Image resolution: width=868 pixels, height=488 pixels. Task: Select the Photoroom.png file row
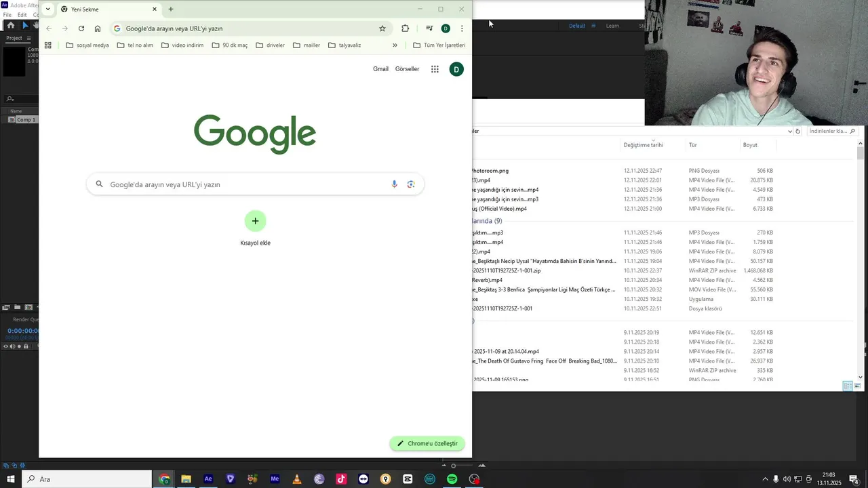pyautogui.click(x=624, y=171)
